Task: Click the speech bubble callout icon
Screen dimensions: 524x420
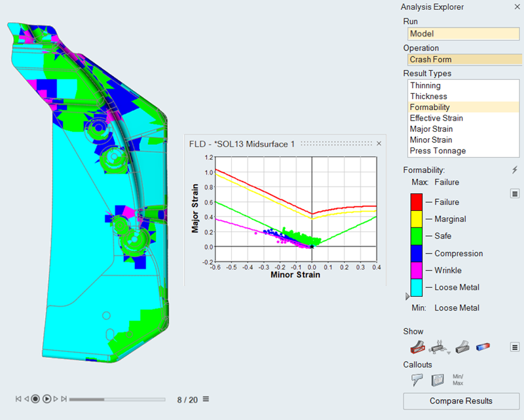Action: (x=417, y=379)
